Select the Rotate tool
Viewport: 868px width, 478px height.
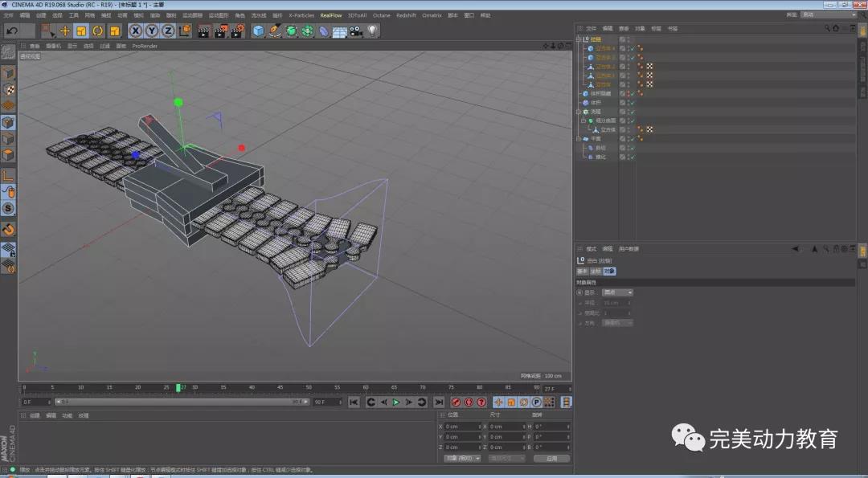(98, 31)
